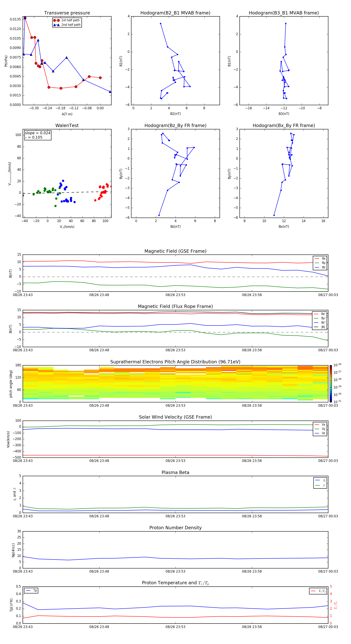Select the "Np(#/cc)" y-axis label
Image resolution: width=351 pixels, height=644 pixels.
point(13,550)
